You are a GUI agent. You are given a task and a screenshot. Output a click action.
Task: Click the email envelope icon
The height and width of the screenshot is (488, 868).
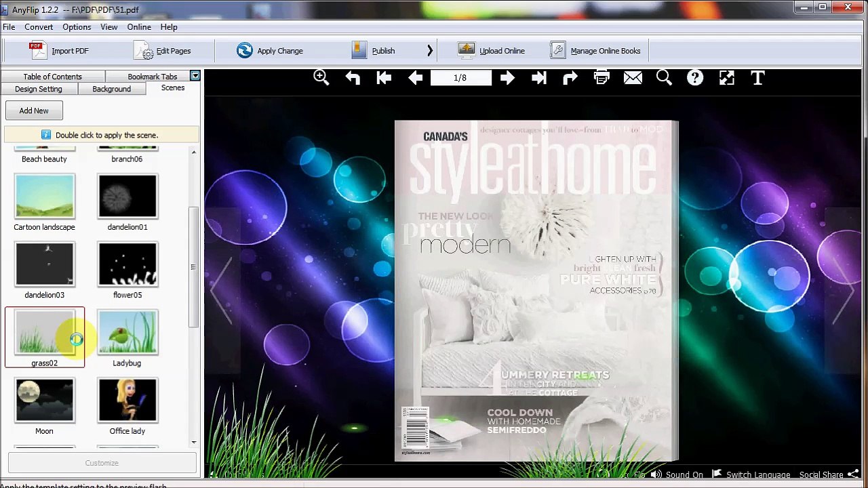coord(633,78)
